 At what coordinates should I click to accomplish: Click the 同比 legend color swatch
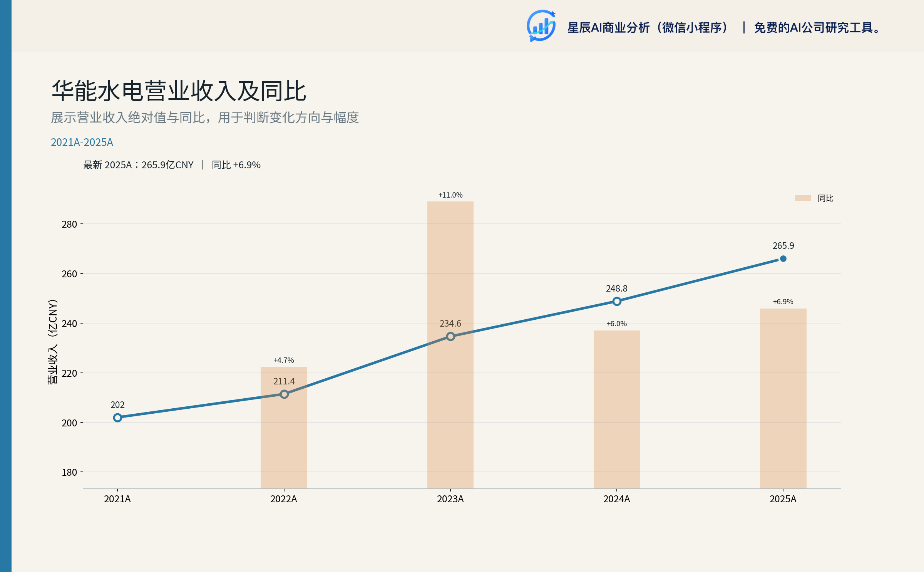pyautogui.click(x=803, y=198)
